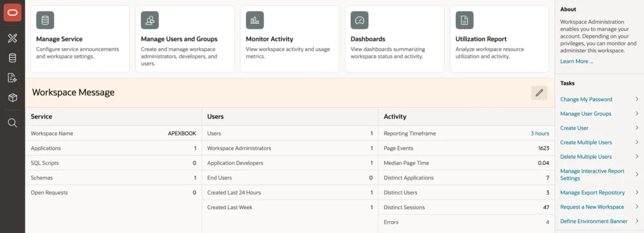The height and width of the screenshot is (233, 644).
Task: Click chevron beside Create Multiple Users
Action: pyautogui.click(x=636, y=142)
